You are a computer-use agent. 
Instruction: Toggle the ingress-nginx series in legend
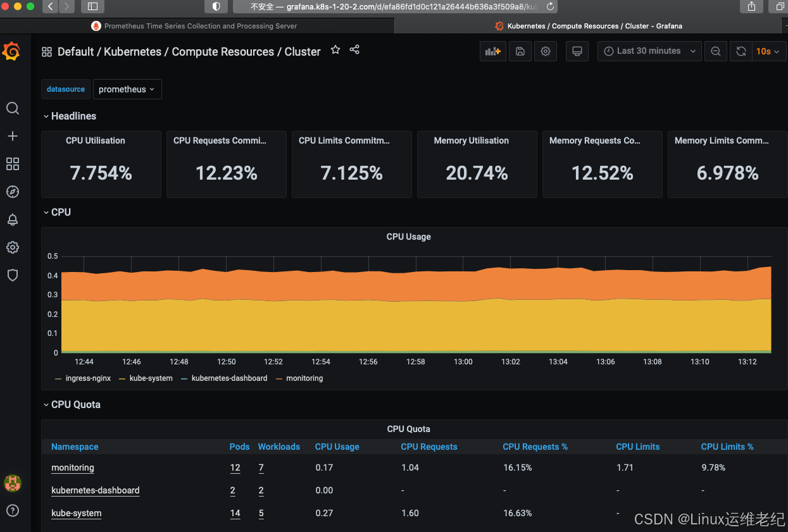click(x=88, y=378)
